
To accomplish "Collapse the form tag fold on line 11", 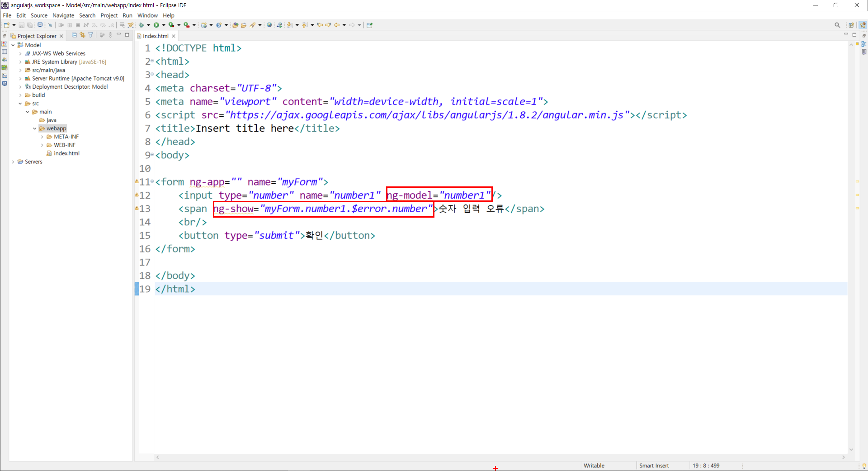I will (x=152, y=181).
